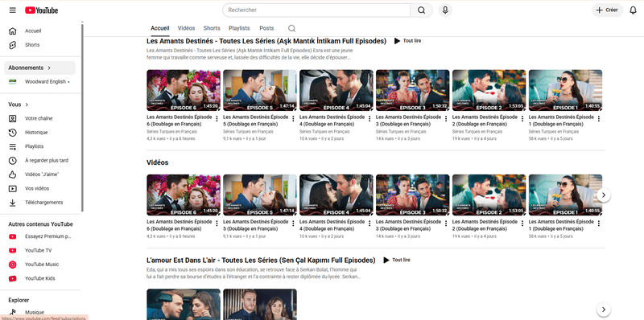Image resolution: width=644 pixels, height=320 pixels.
Task: Open Épisode 6 thumbnail in playlist row
Action: point(184,90)
